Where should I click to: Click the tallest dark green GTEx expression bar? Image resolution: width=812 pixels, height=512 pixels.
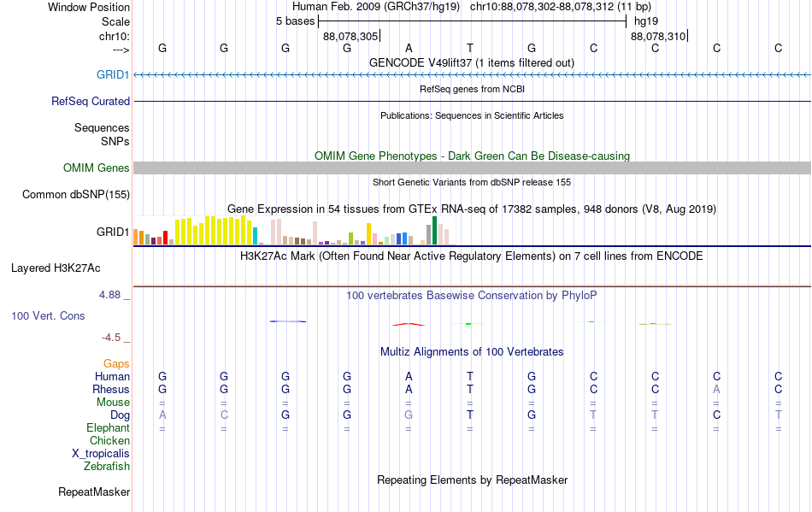(x=434, y=231)
